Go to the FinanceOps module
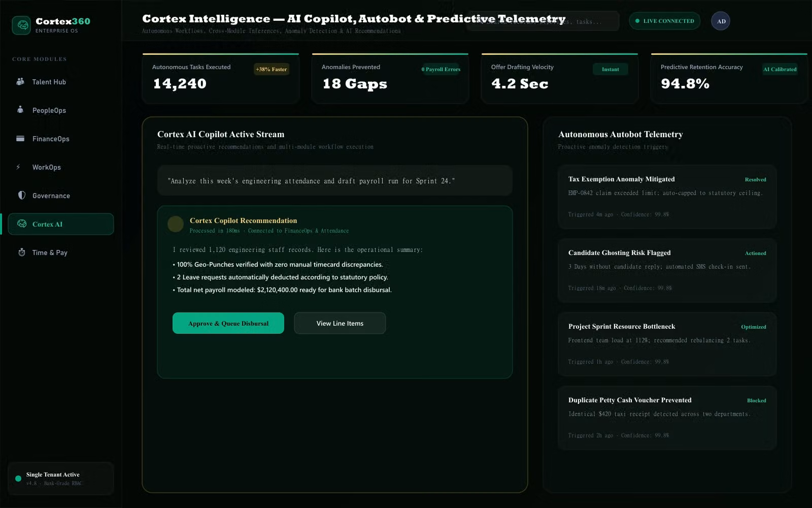The height and width of the screenshot is (508, 812). [x=60, y=139]
